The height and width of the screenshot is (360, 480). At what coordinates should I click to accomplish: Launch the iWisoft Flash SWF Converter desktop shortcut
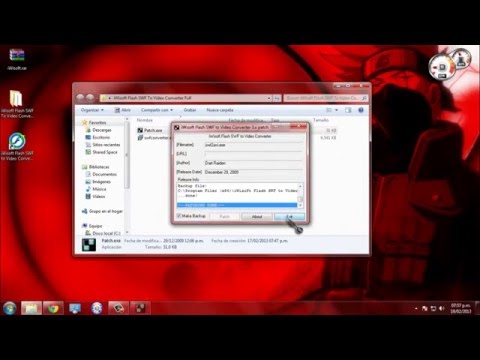[x=17, y=147]
